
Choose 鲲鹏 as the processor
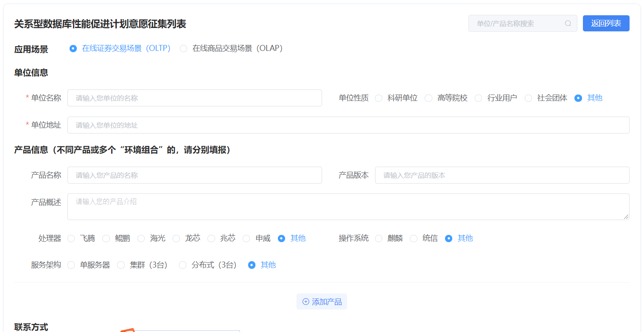click(x=106, y=238)
